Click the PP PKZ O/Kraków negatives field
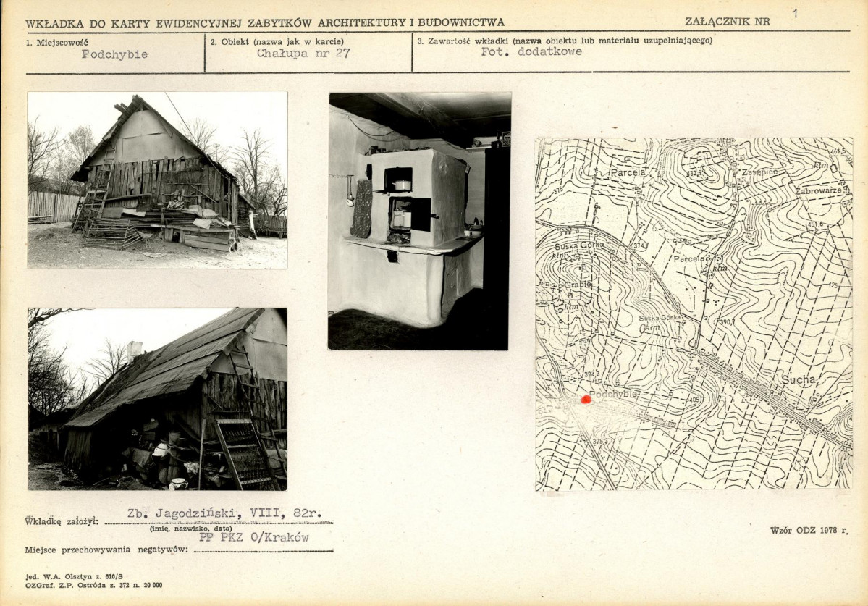This screenshot has height=606, width=868. pos(253,537)
